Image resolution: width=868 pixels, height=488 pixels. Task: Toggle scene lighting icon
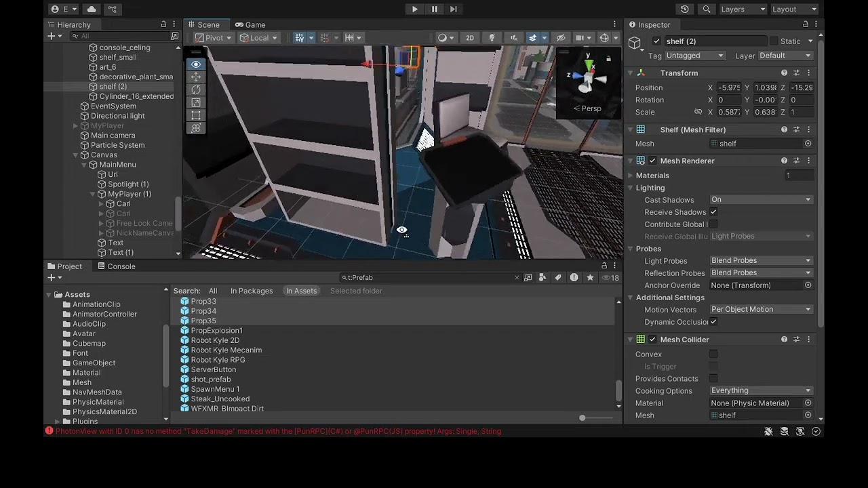pos(492,37)
